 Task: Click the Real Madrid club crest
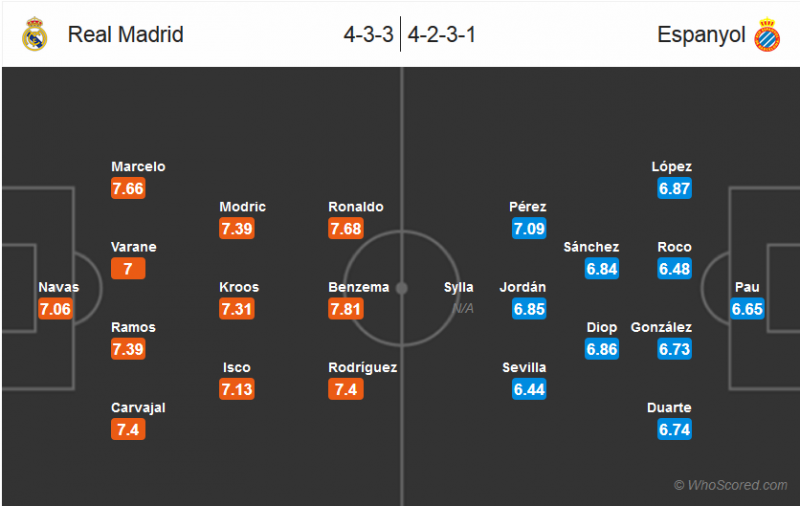point(35,34)
